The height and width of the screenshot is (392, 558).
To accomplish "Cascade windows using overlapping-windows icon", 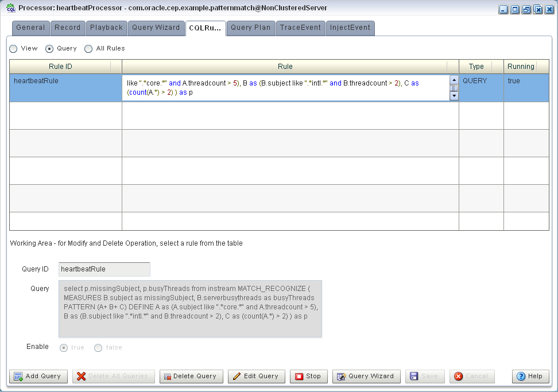I will tap(526, 9).
